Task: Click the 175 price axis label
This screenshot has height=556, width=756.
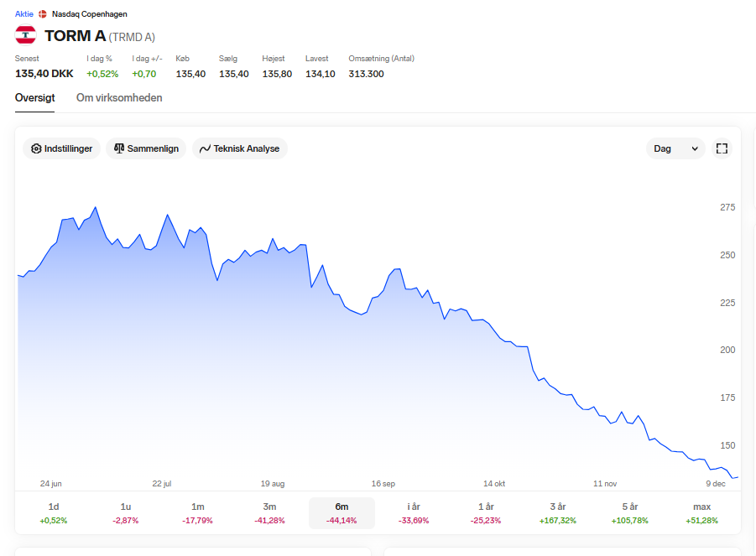Action: click(727, 398)
